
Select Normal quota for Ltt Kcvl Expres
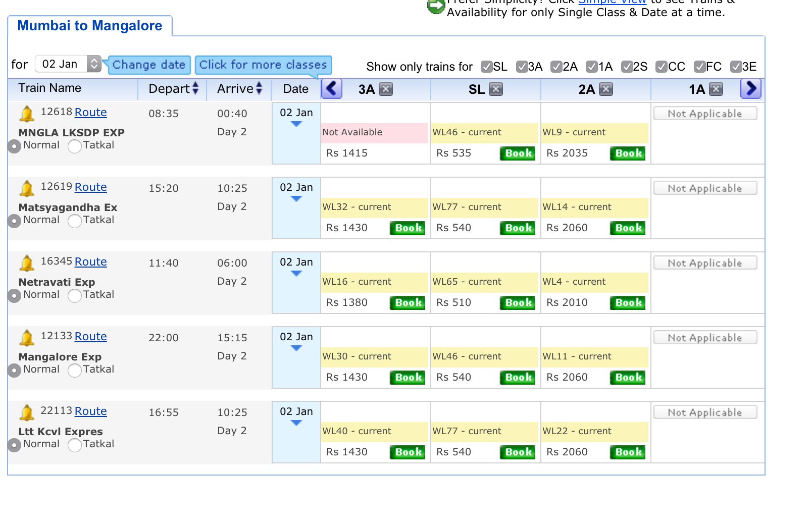(x=14, y=445)
